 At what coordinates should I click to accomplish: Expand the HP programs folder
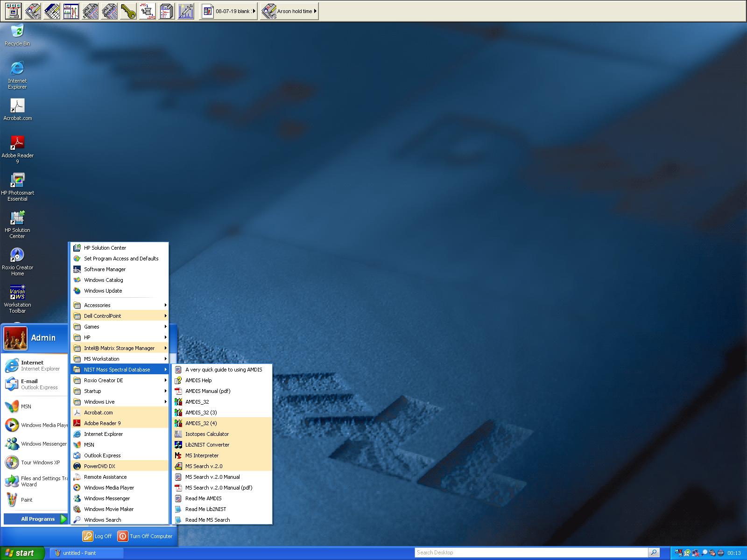120,337
